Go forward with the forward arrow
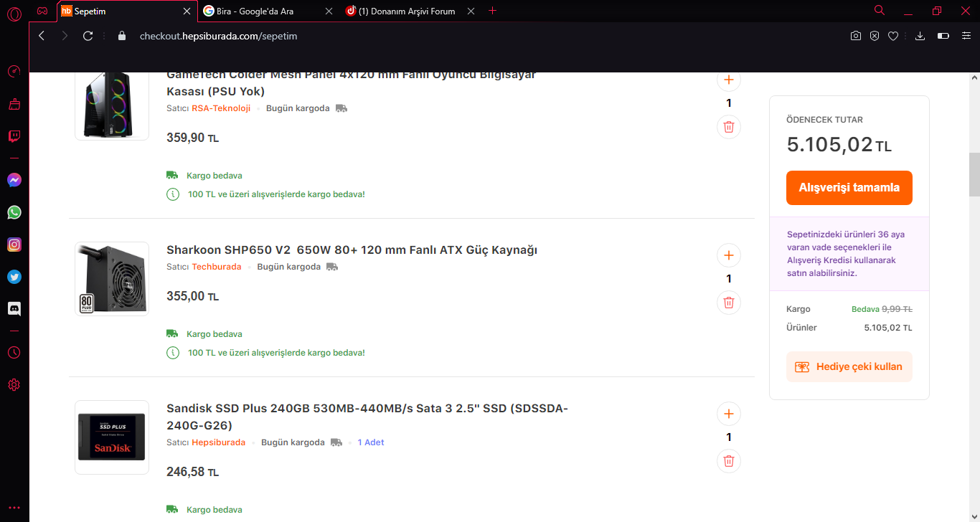Image resolution: width=980 pixels, height=522 pixels. [65, 36]
